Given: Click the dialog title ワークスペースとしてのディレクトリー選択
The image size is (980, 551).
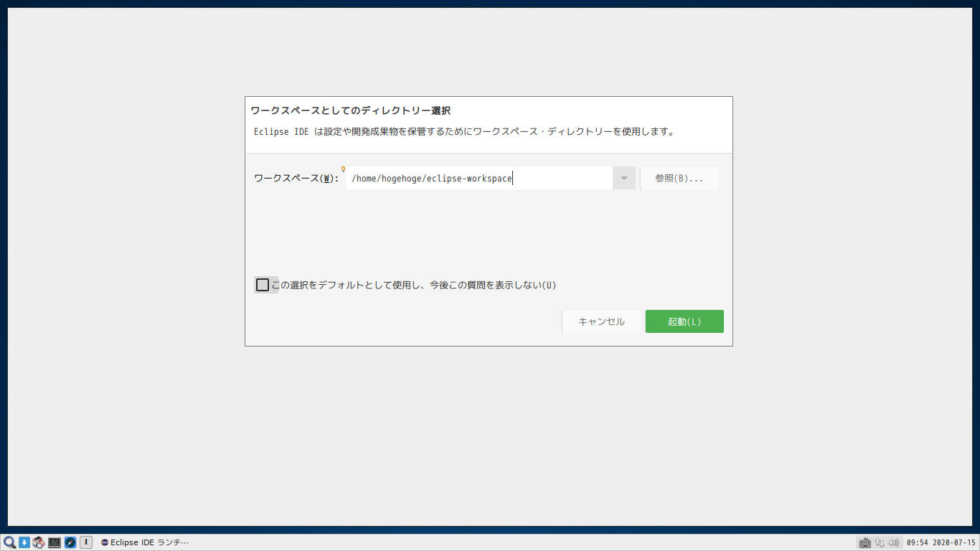Looking at the screenshot, I should point(350,110).
